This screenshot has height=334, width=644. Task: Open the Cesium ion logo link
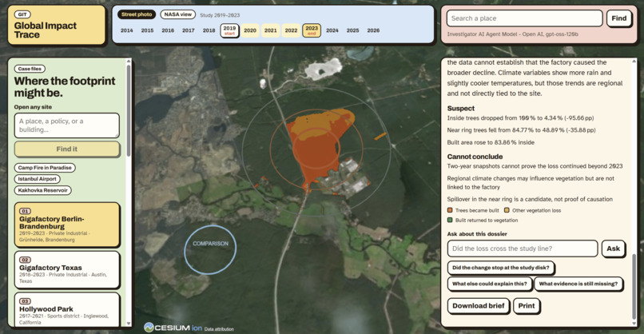click(173, 328)
